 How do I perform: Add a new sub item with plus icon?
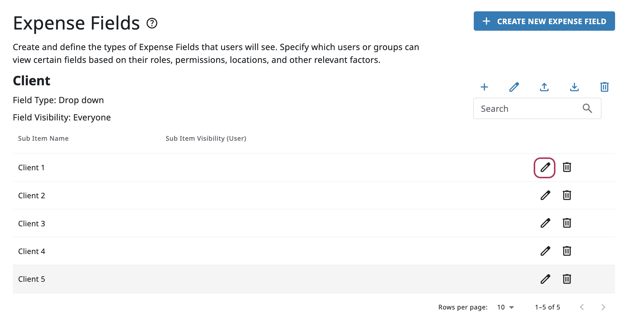pyautogui.click(x=484, y=87)
